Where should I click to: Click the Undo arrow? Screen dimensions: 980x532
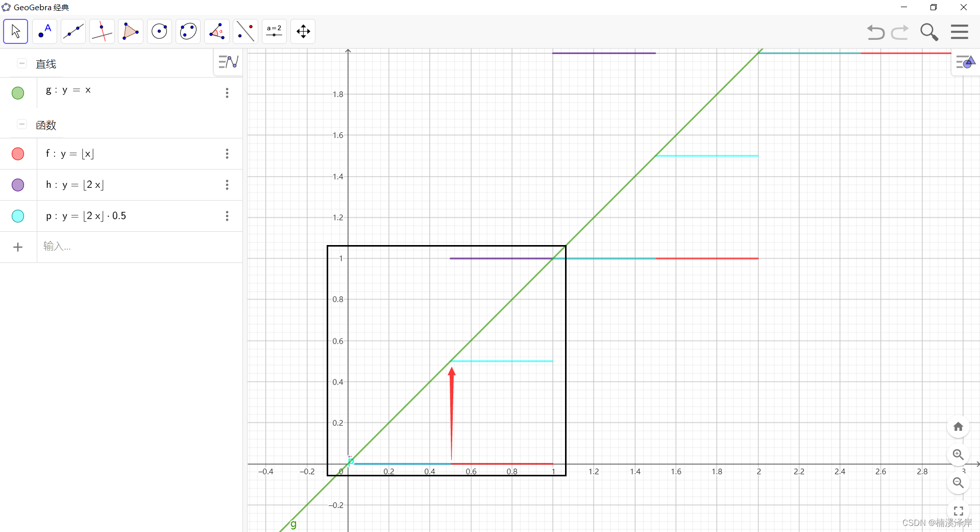[x=875, y=32]
